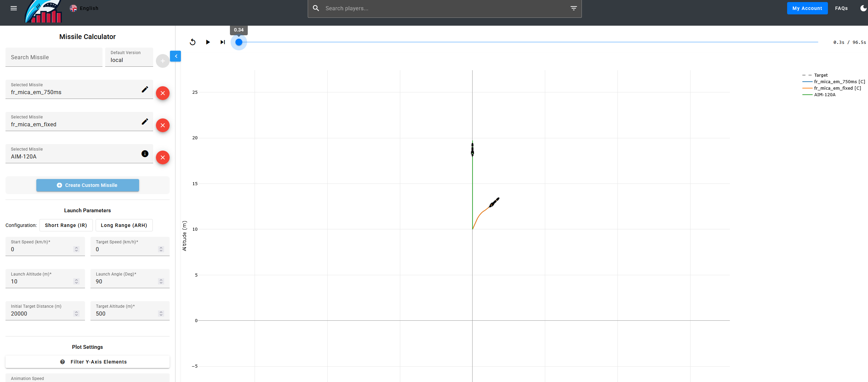Click Target Altitude stepper arrows
The width and height of the screenshot is (868, 382).
161,314
